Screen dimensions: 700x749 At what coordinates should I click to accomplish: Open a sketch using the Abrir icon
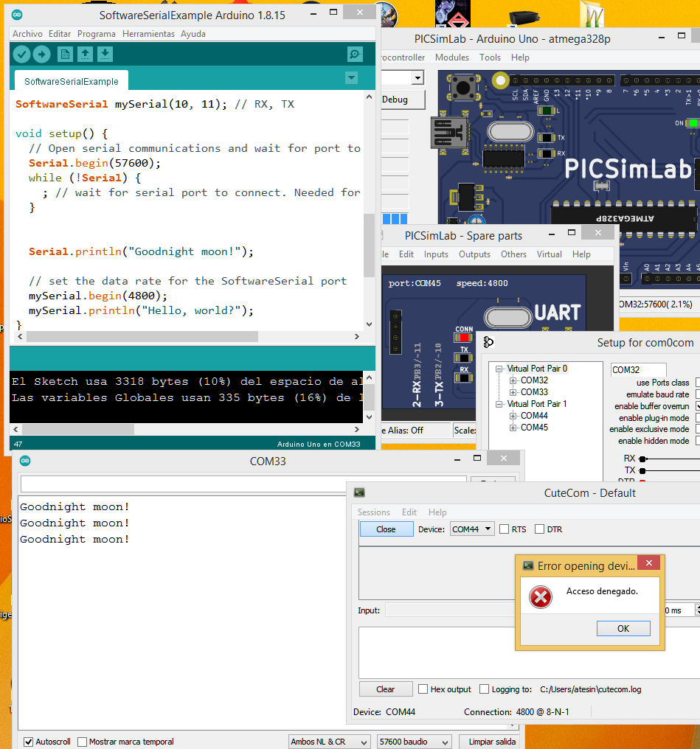(x=86, y=54)
